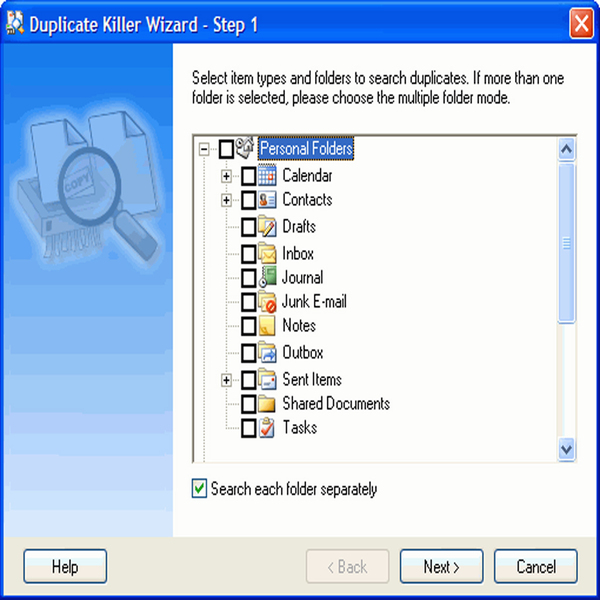Image resolution: width=600 pixels, height=600 pixels.
Task: Select the Sent Items tree label
Action: 312,380
